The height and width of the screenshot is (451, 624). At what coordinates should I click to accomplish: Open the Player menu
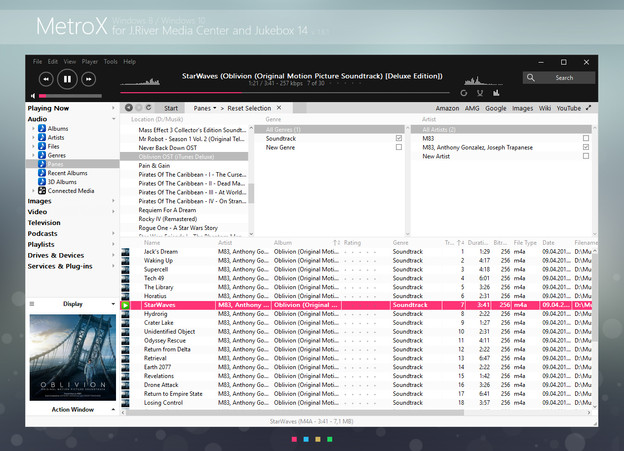tap(90, 61)
